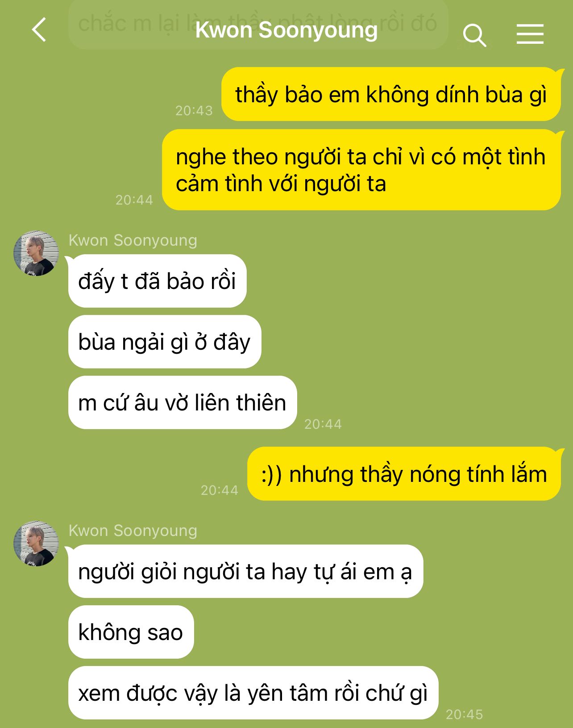Open the hamburger chat menu
573x728 pixels.
(530, 34)
